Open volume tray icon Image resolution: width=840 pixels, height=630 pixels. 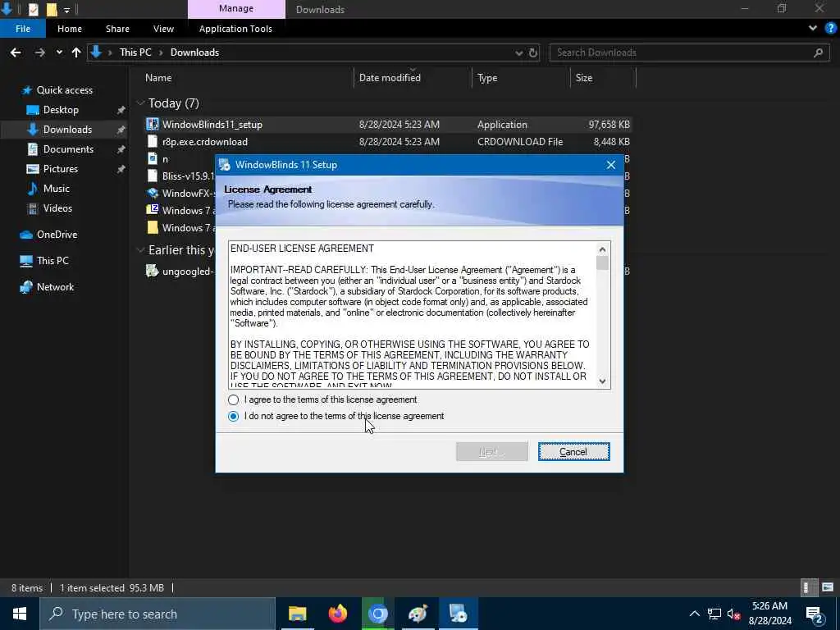[x=733, y=614]
